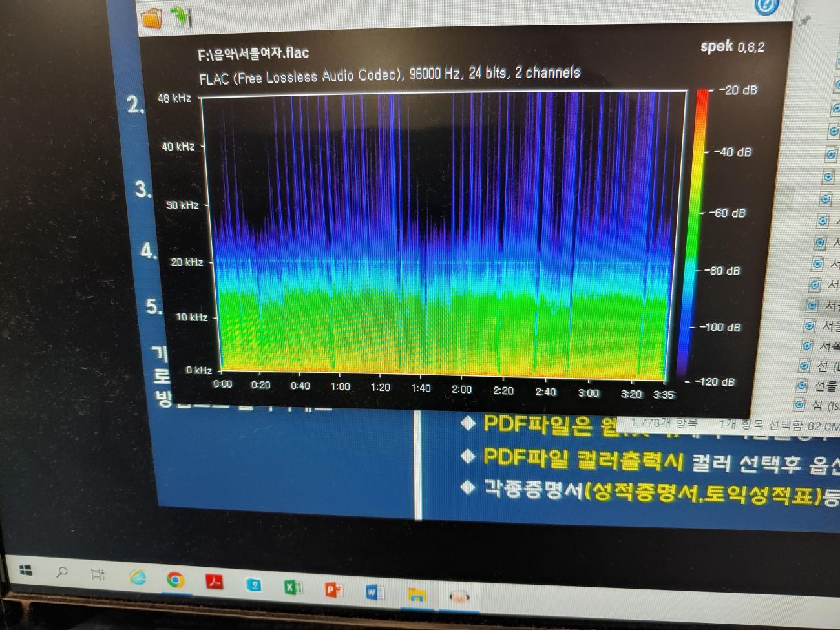The image size is (840, 630).
Task: Select the Explorer file starting with 섬 (Is
Action: (x=817, y=405)
